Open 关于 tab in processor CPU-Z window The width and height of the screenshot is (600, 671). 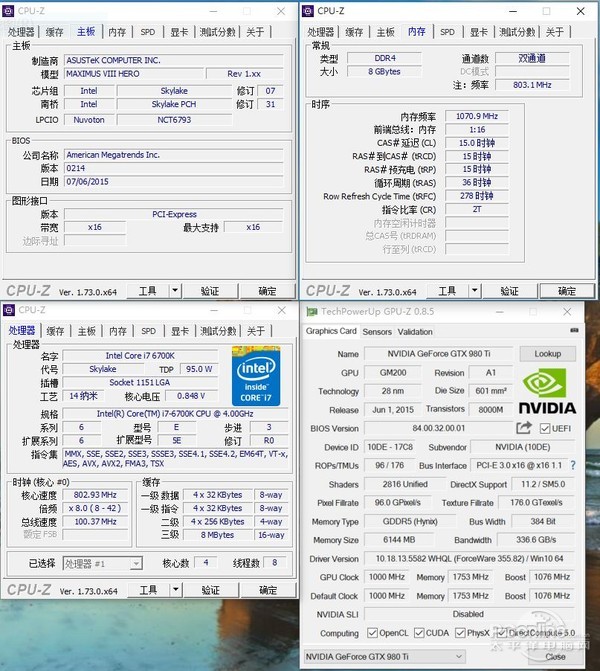click(x=256, y=331)
